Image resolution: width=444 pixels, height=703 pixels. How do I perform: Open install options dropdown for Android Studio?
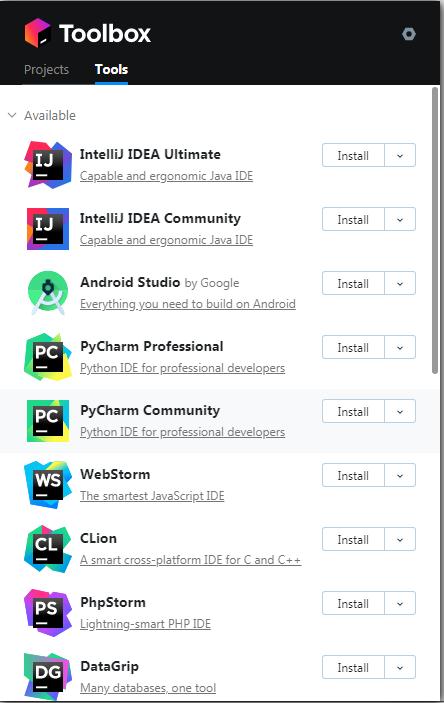(400, 284)
